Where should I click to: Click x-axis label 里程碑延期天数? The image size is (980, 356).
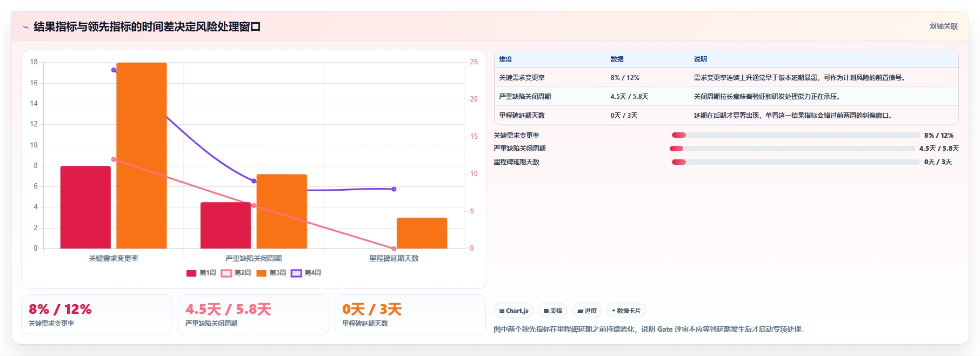394,258
